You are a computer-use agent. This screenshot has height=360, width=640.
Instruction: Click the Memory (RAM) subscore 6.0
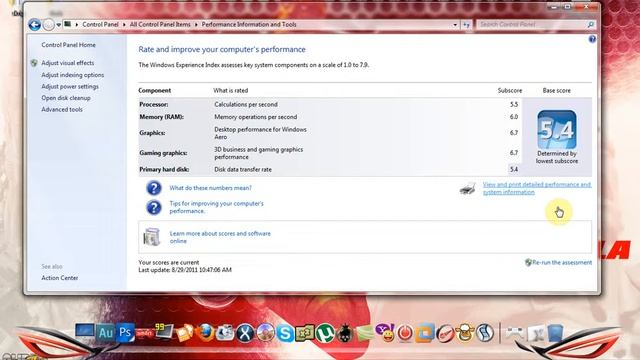click(x=514, y=117)
